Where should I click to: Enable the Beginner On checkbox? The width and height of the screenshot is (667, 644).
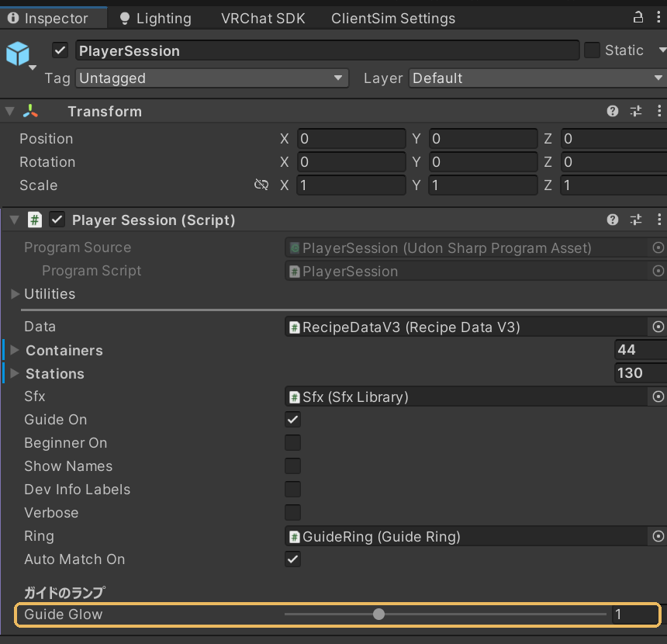coord(292,443)
